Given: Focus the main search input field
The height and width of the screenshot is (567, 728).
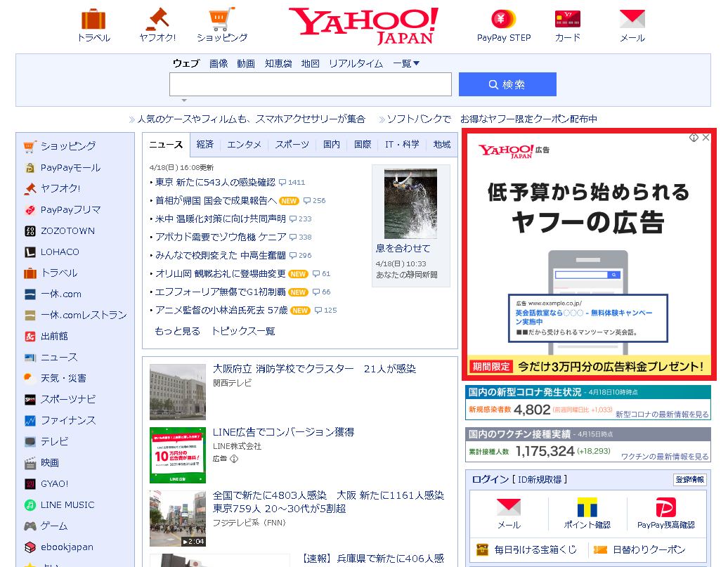Looking at the screenshot, I should (311, 84).
